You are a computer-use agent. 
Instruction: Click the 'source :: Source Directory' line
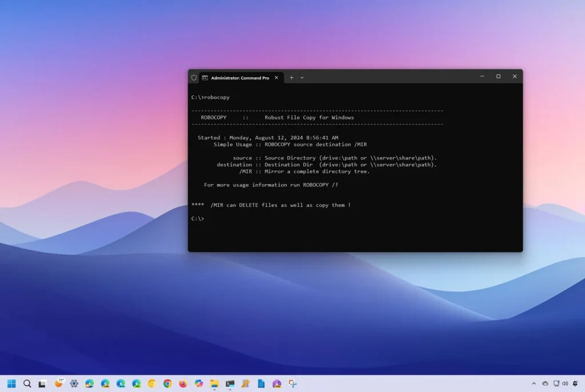(335, 158)
